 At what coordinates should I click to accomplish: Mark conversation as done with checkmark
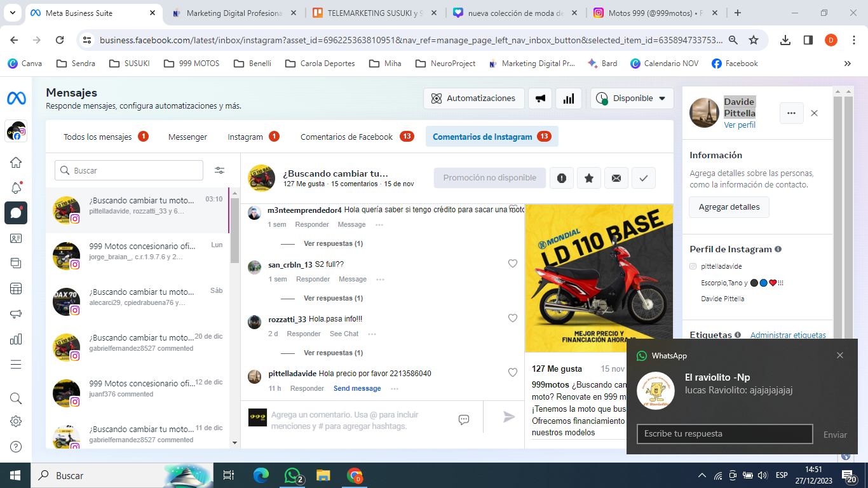(643, 178)
